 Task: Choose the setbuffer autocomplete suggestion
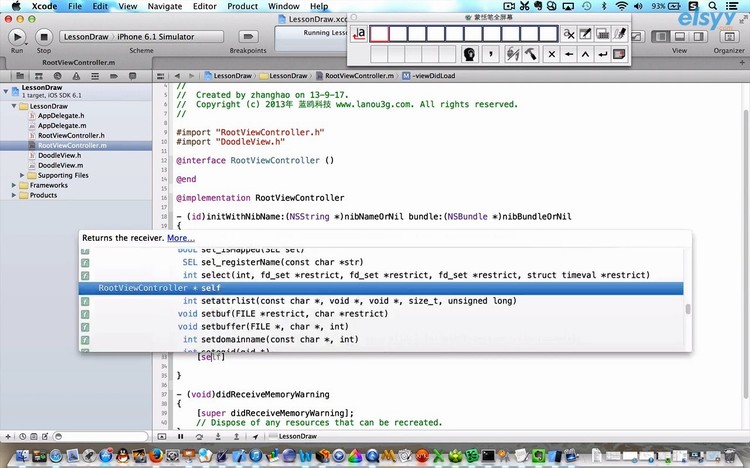click(x=381, y=327)
